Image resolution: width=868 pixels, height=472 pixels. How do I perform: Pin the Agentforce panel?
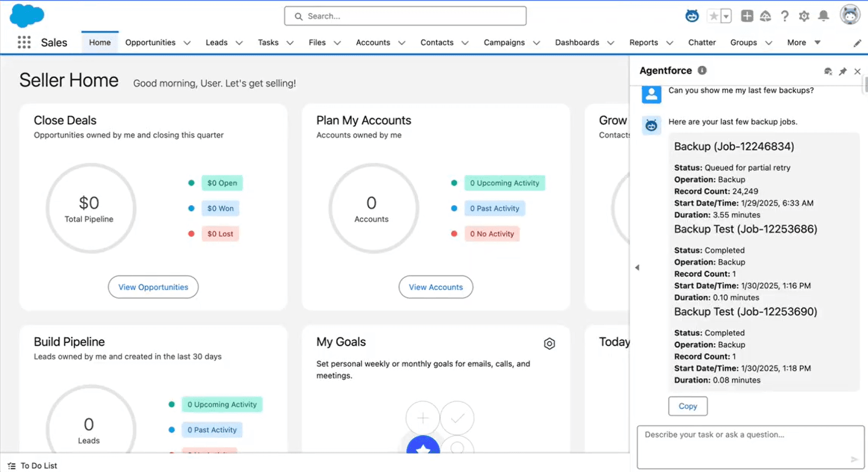[x=843, y=71]
